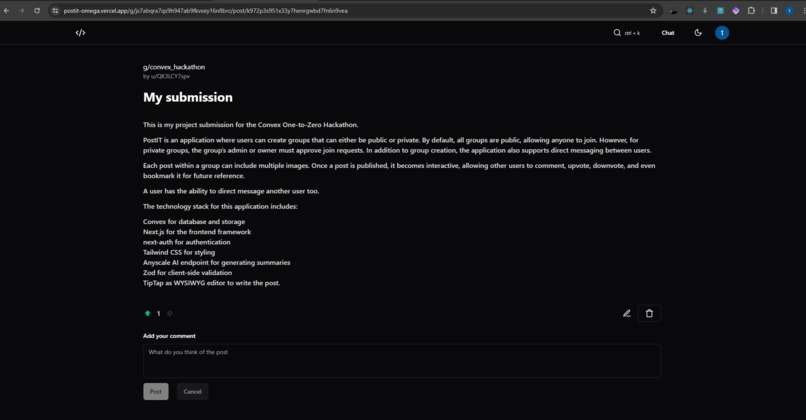Go back using the browser back arrow

(7, 10)
